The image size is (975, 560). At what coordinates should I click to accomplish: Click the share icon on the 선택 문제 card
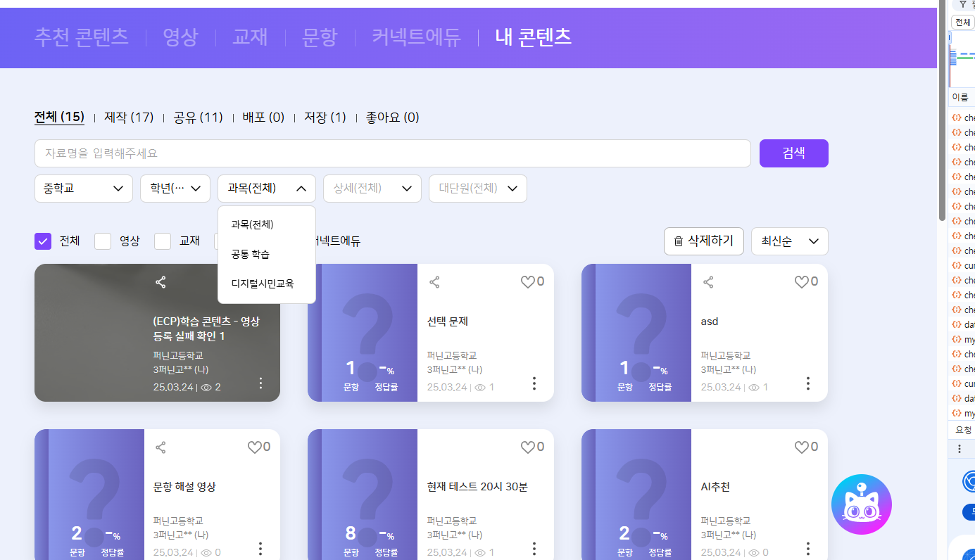point(434,282)
